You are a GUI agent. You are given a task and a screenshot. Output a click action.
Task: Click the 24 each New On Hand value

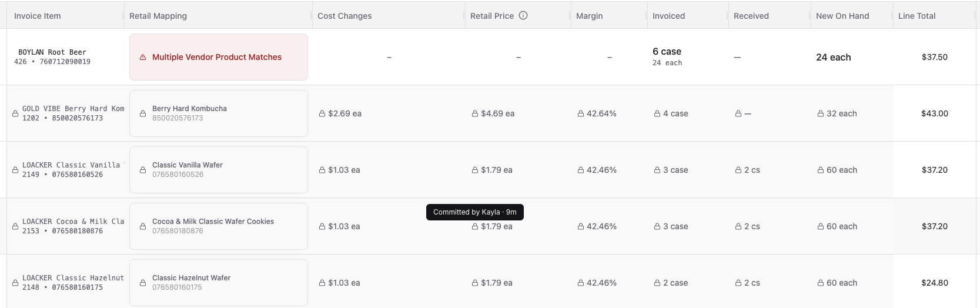click(x=834, y=57)
